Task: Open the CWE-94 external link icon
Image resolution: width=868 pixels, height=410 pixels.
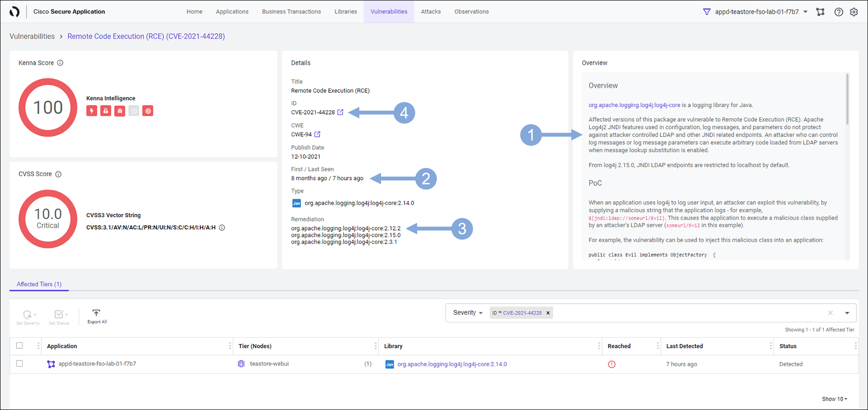Action: 317,134
